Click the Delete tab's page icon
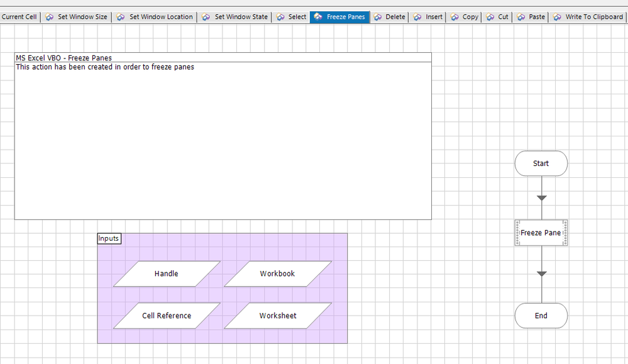The image size is (628, 364). [x=378, y=17]
